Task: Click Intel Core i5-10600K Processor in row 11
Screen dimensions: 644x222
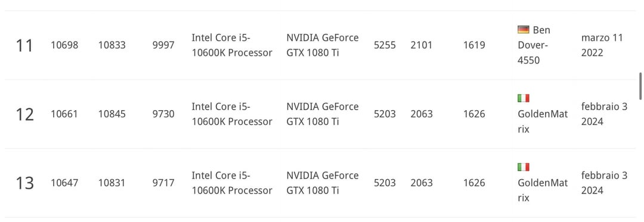Action: [x=231, y=45]
